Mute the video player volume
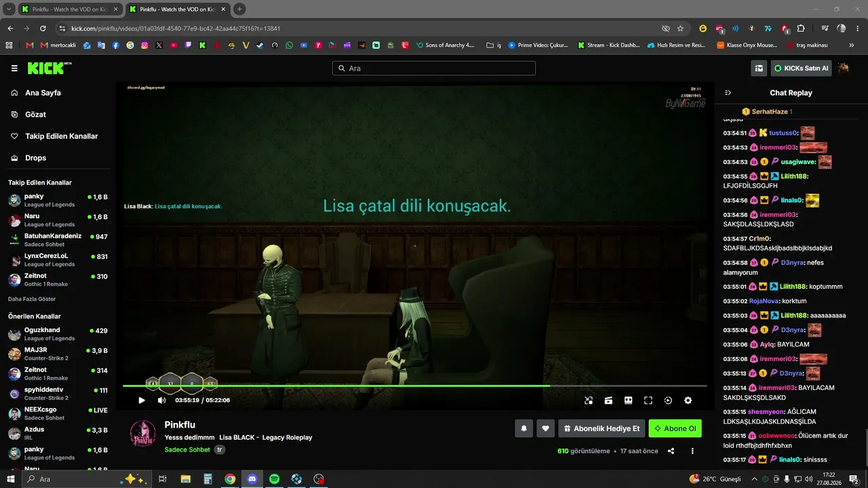Viewport: 868px width, 488px height. [x=161, y=401]
